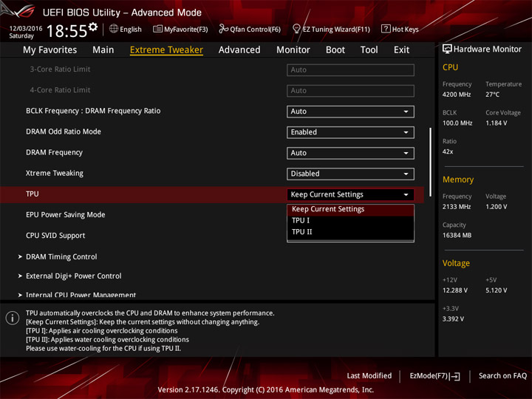Launch EZ Tuning Wizard lightbulb icon
532x399 pixels.
[x=296, y=29]
